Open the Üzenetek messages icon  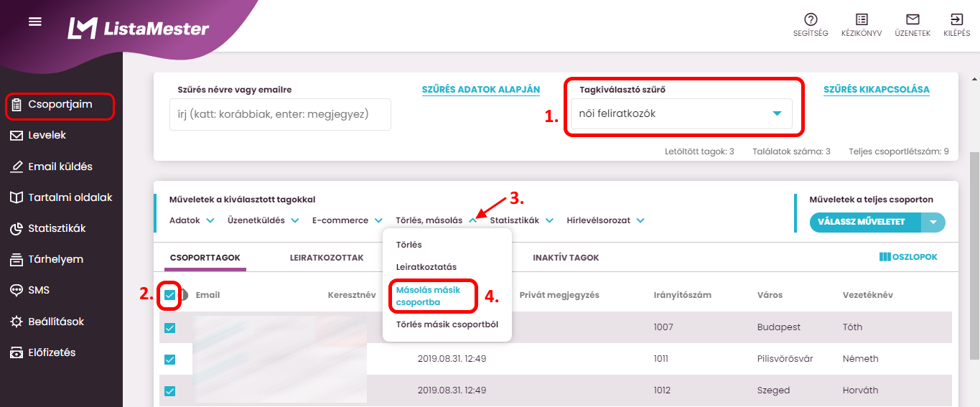click(x=913, y=19)
